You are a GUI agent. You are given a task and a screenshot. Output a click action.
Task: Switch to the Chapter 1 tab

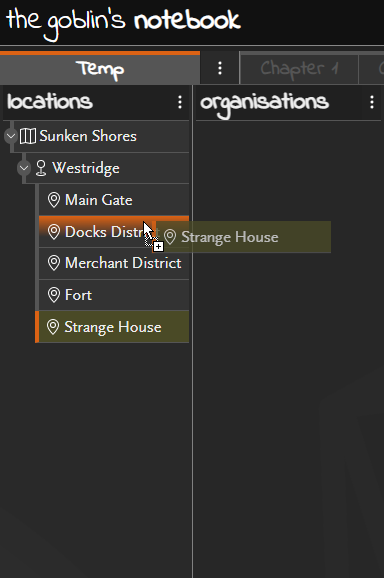299,69
